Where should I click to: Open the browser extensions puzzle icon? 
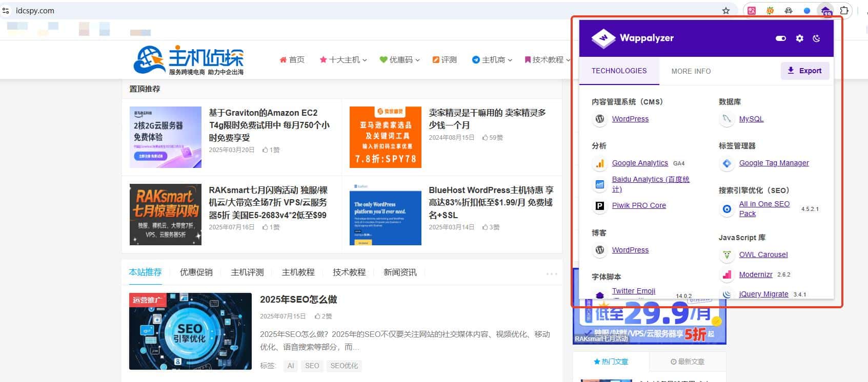click(x=844, y=10)
